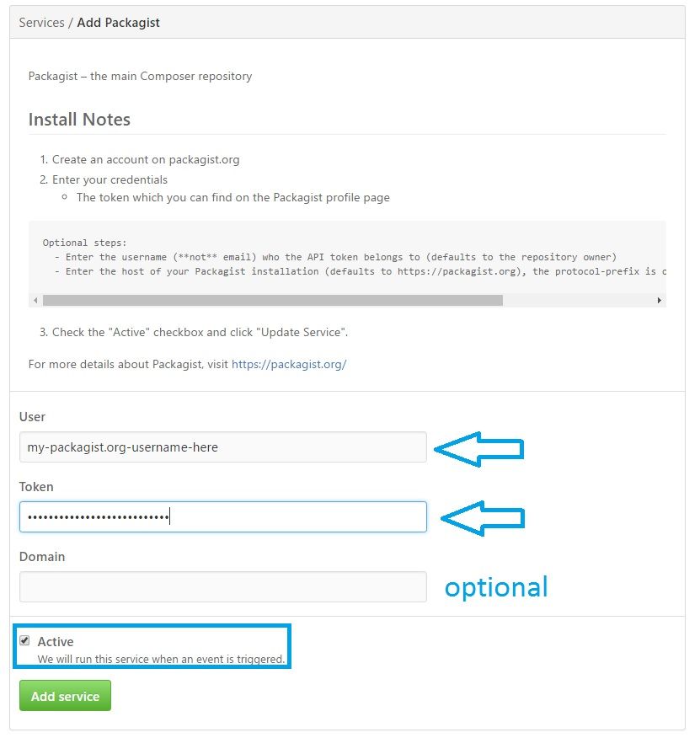Go to Services in the breadcrumb
Viewport: 700px width, 738px height.
pos(41,23)
